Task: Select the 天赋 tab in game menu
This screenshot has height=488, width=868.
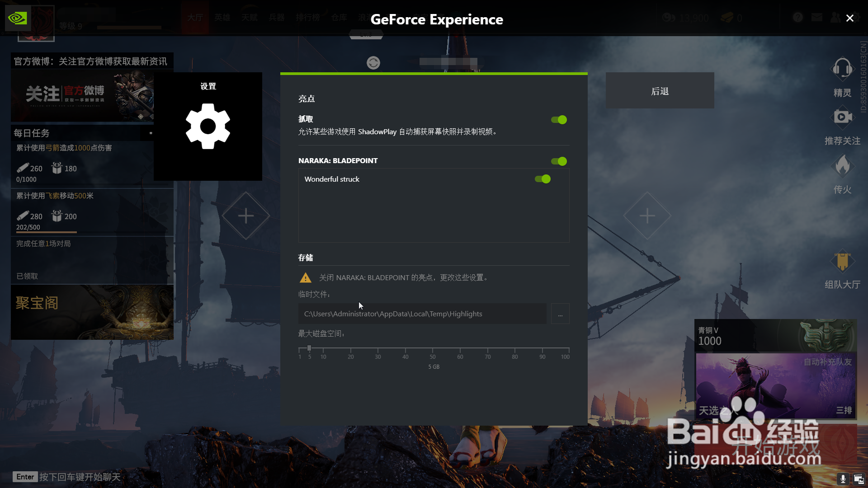Action: [x=250, y=18]
